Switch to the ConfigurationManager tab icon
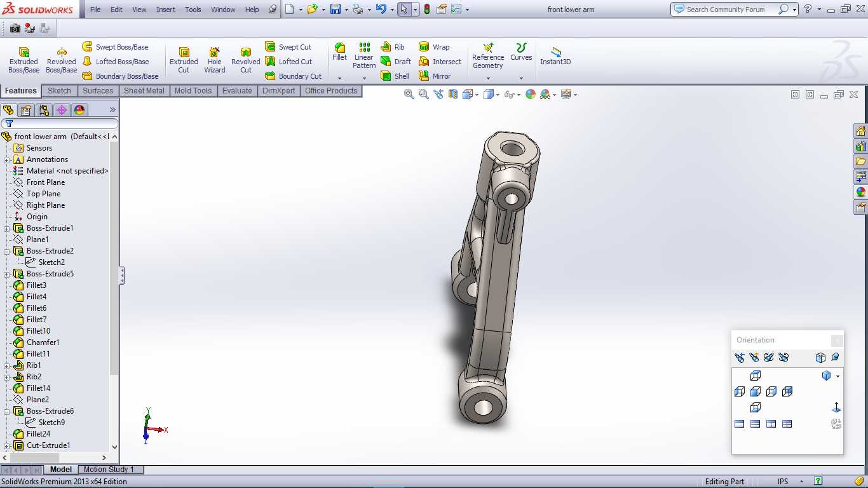This screenshot has width=868, height=488. [44, 110]
